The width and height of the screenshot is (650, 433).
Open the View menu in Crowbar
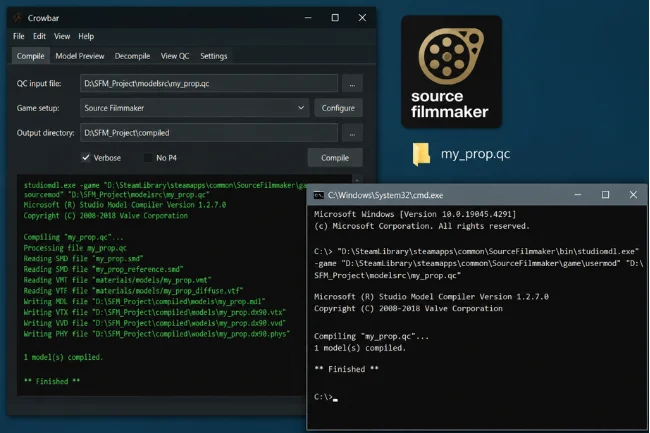click(62, 36)
